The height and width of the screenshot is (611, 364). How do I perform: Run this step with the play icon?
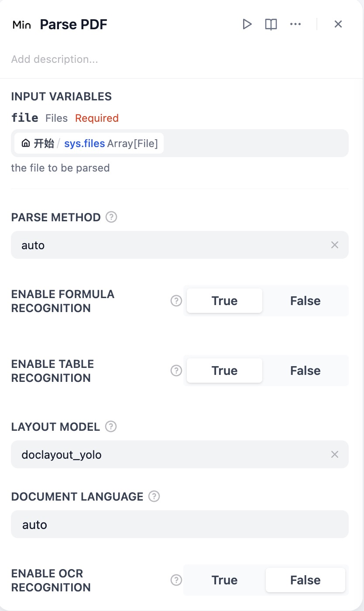click(247, 24)
